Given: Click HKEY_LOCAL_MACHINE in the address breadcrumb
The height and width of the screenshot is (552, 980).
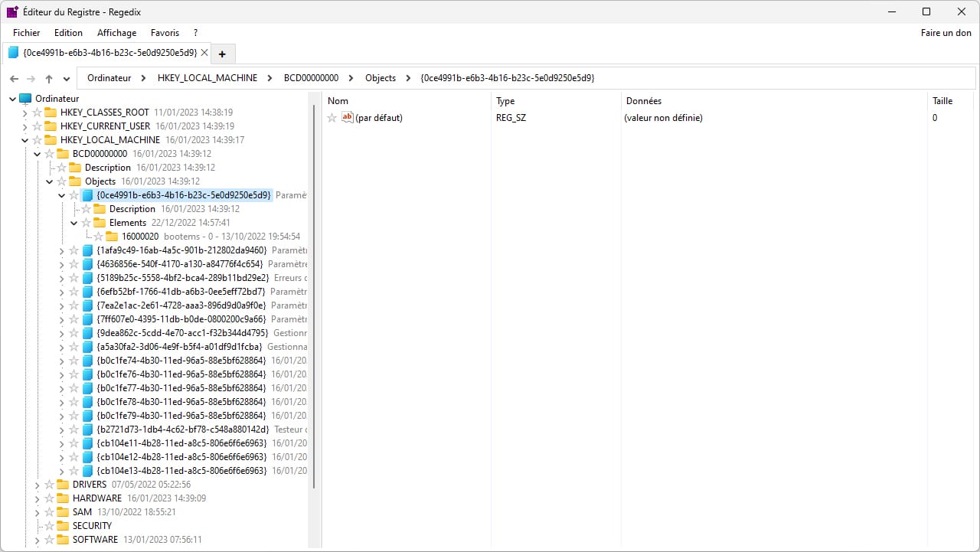Looking at the screenshot, I should pos(207,78).
